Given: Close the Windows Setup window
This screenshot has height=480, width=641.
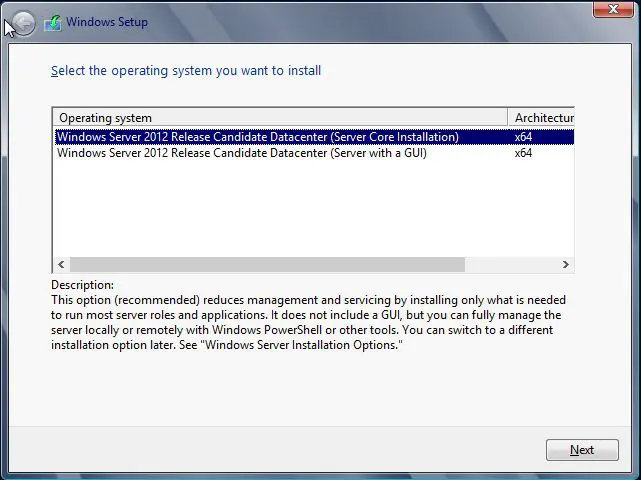Looking at the screenshot, I should pyautogui.click(x=613, y=9).
